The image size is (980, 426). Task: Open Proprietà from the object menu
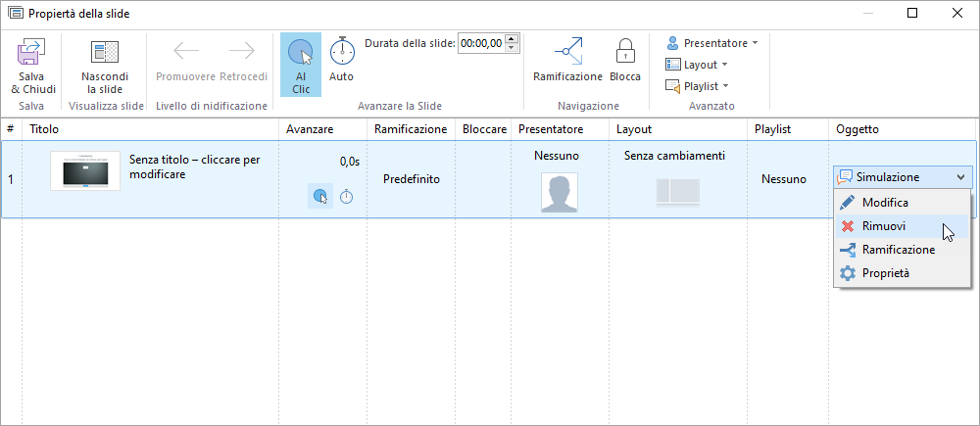[886, 273]
